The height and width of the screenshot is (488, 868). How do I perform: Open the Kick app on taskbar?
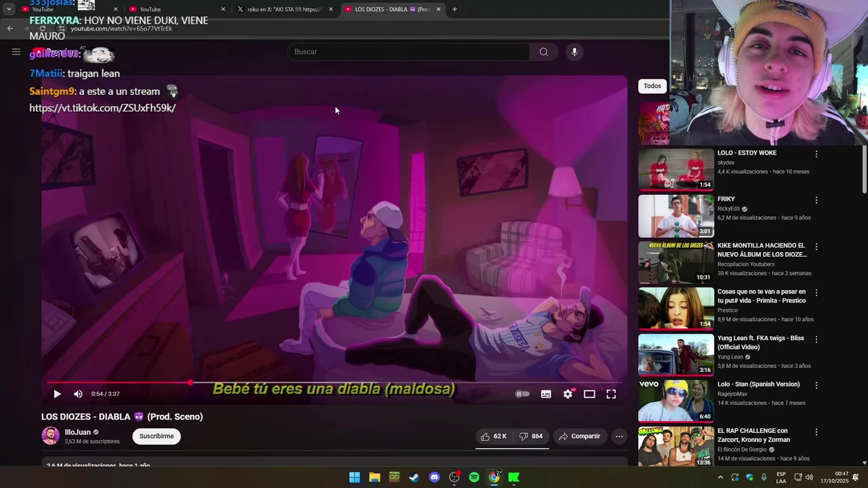click(x=514, y=477)
